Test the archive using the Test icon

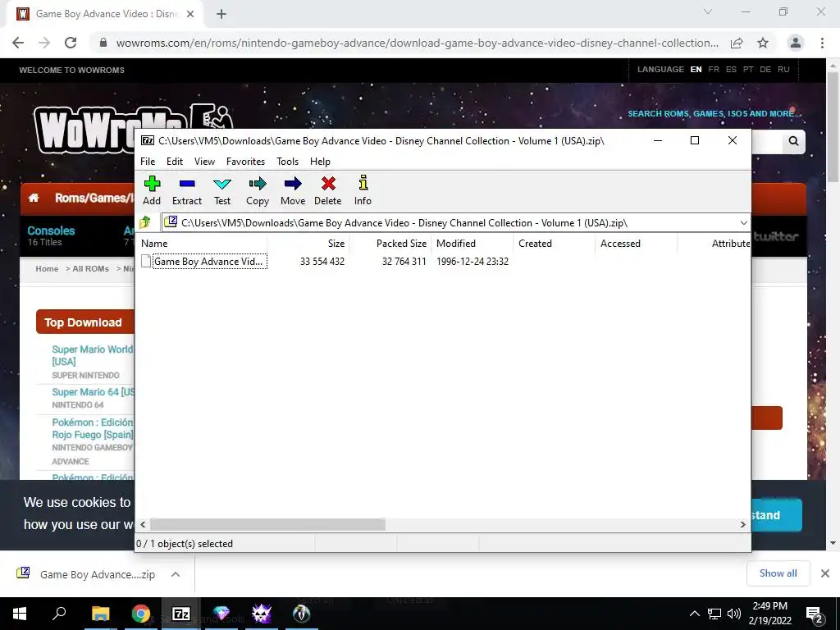pyautogui.click(x=221, y=190)
